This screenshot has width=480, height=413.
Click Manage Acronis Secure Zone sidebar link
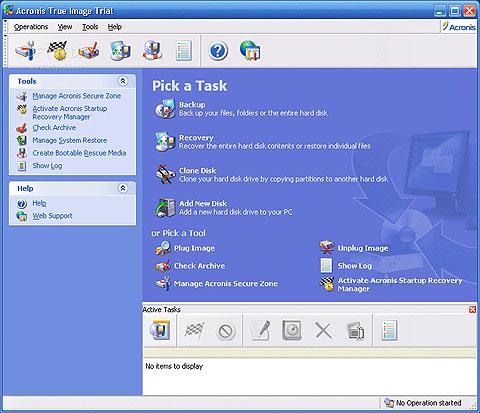[77, 96]
